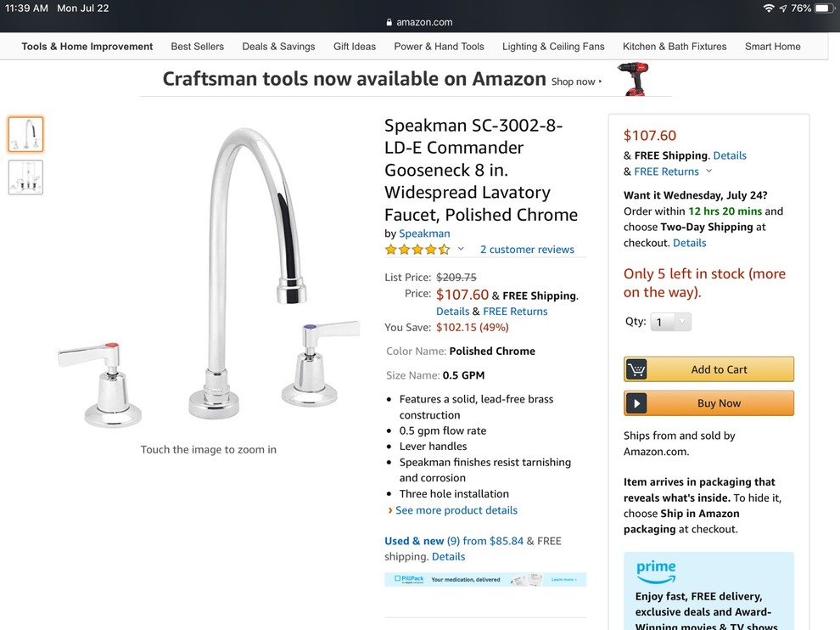The height and width of the screenshot is (630, 840).
Task: Click the cart icon on Add to Cart
Action: tap(636, 368)
